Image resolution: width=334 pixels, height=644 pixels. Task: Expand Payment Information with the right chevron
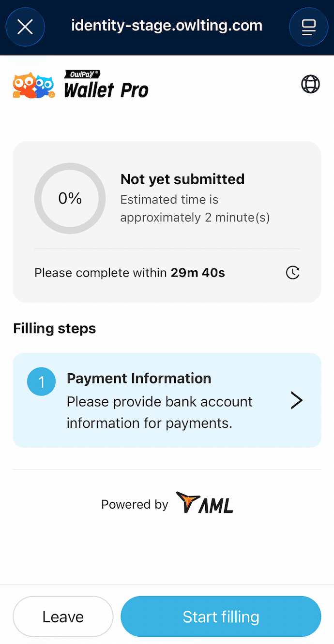tap(296, 400)
